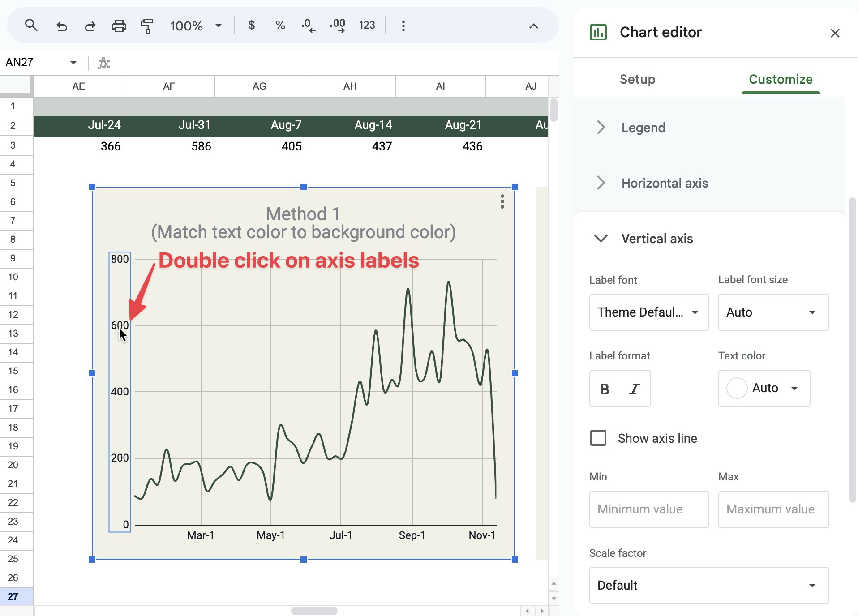Viewport: 858px width, 616px height.
Task: Switch to the Setup tab
Action: pyautogui.click(x=637, y=79)
